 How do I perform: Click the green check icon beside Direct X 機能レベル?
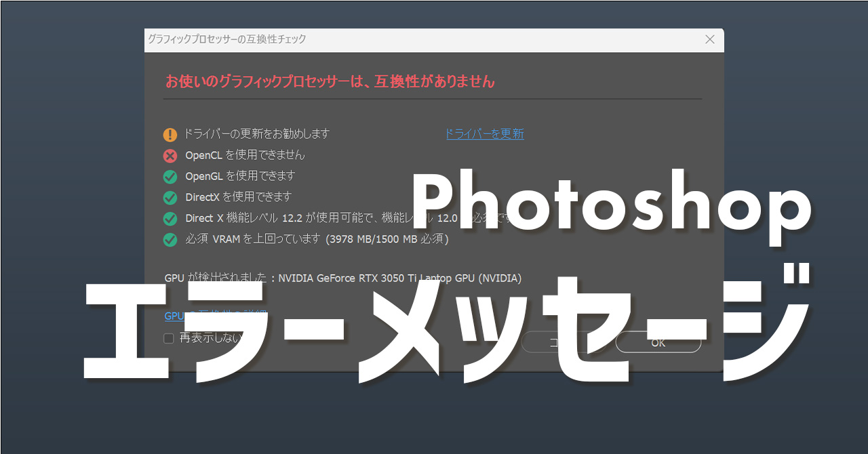(x=170, y=219)
